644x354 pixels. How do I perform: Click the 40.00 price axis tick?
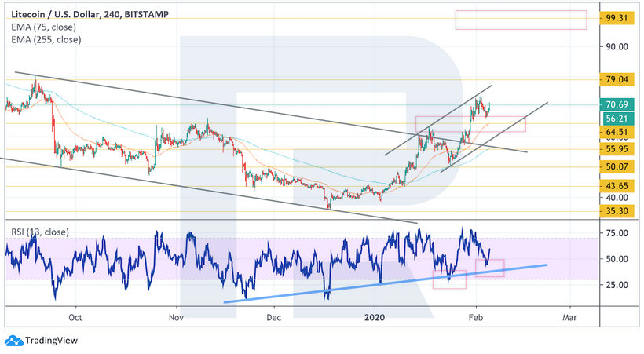pyautogui.click(x=617, y=198)
